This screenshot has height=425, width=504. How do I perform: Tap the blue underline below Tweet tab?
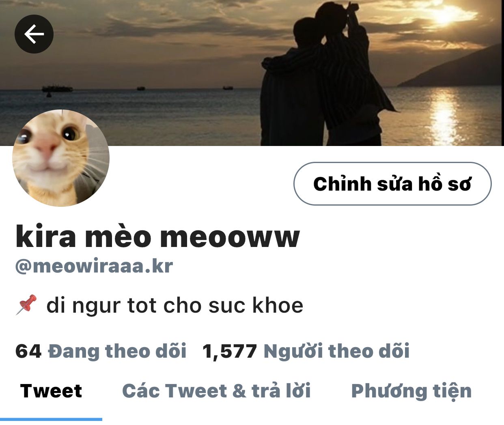tap(51, 419)
